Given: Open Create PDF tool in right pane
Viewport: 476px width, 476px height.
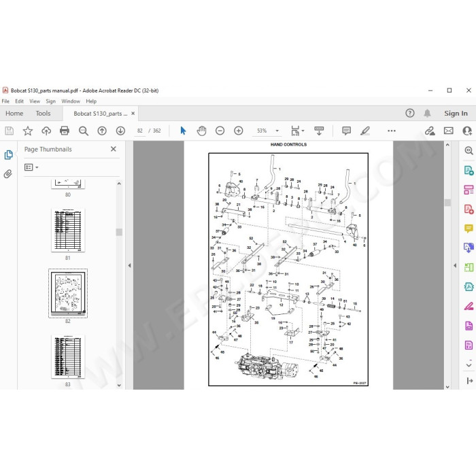Looking at the screenshot, I should point(469,209).
